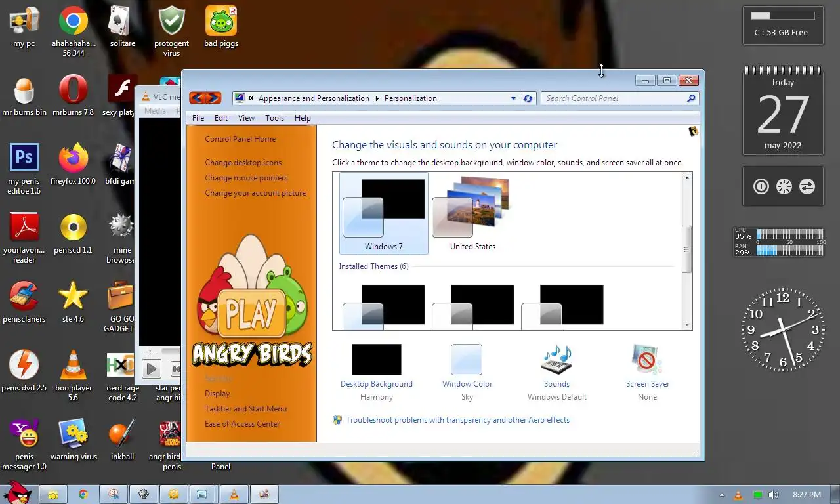Image resolution: width=840 pixels, height=504 pixels.
Task: Click the switch-arrows icon on the power gadget
Action: tap(807, 186)
